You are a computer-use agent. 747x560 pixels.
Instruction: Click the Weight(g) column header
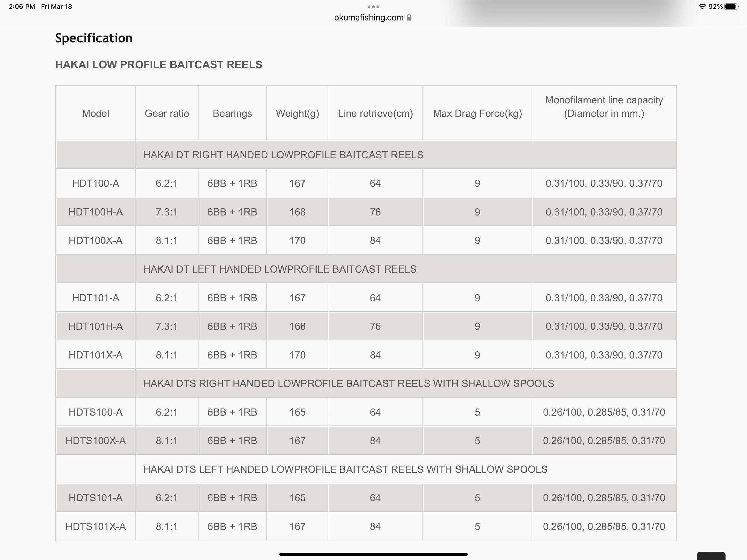point(297,113)
